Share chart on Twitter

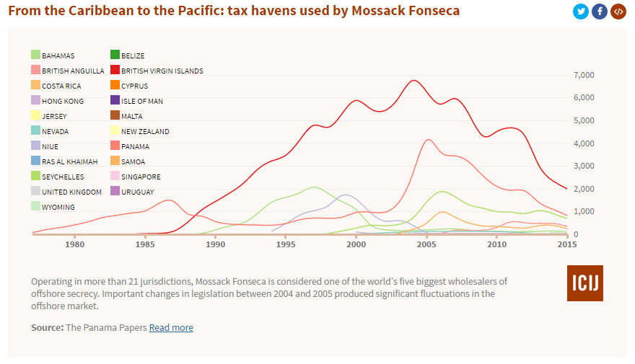[581, 12]
